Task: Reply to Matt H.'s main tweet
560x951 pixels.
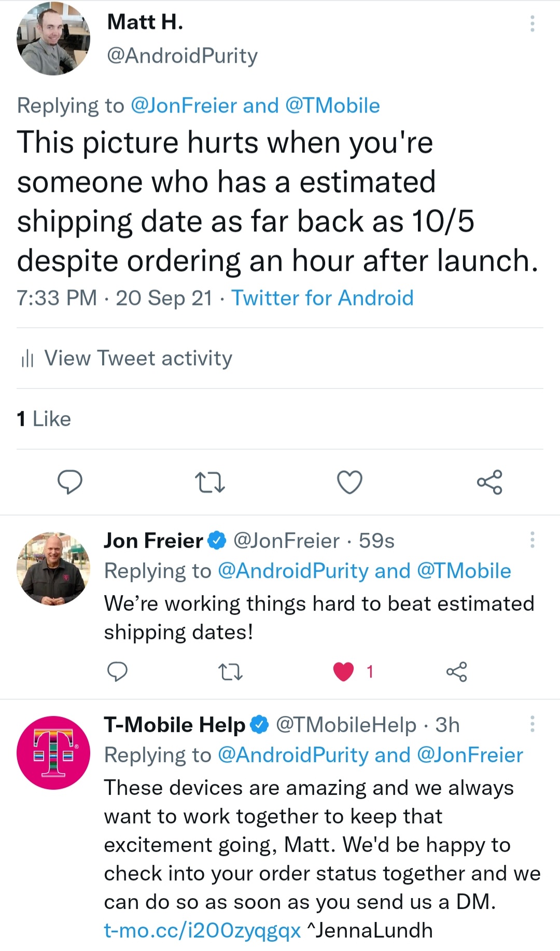Action: pos(69,481)
